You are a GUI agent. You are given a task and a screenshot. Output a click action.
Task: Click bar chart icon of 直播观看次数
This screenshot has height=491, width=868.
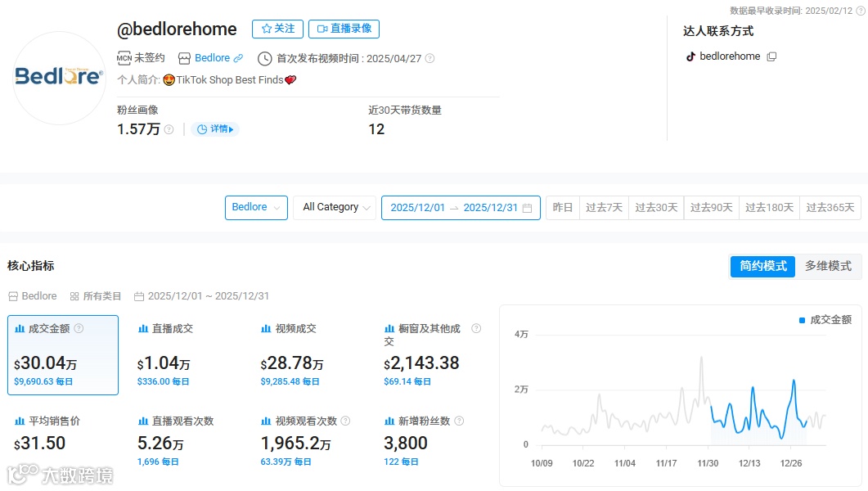[143, 421]
